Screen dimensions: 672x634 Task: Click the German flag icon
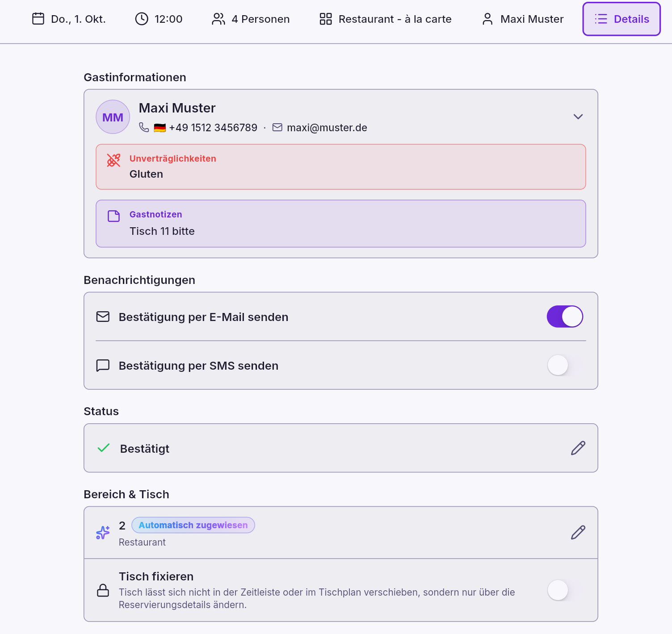[x=160, y=128]
